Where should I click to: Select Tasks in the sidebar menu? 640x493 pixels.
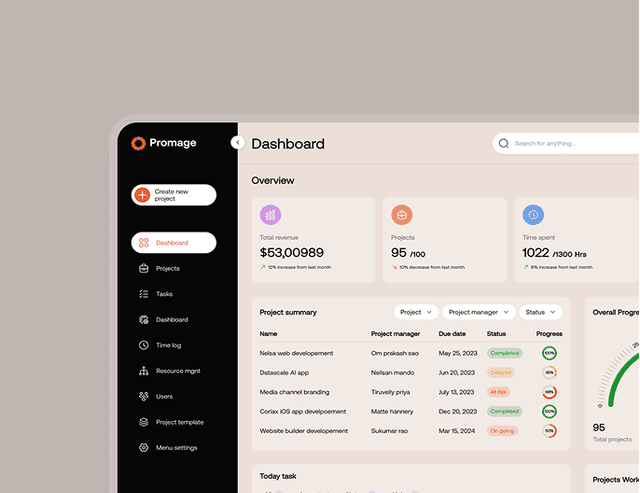coord(164,294)
